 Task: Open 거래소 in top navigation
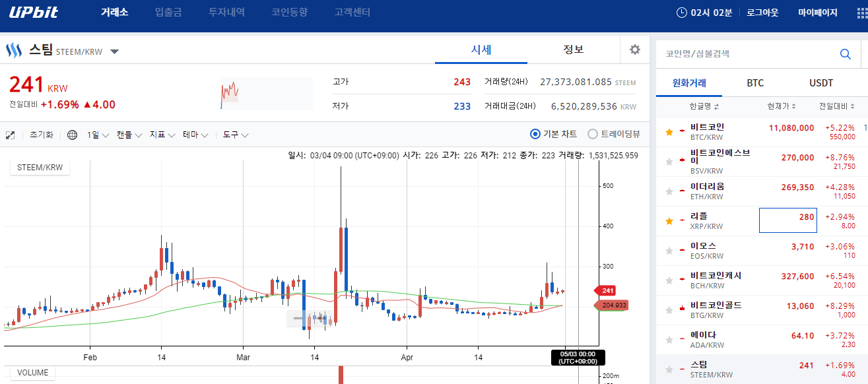pos(114,13)
